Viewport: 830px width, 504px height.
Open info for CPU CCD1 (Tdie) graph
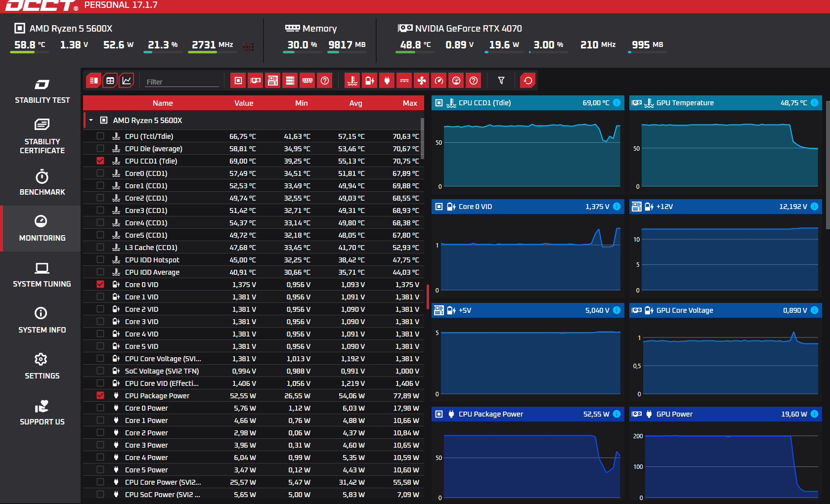[x=616, y=103]
